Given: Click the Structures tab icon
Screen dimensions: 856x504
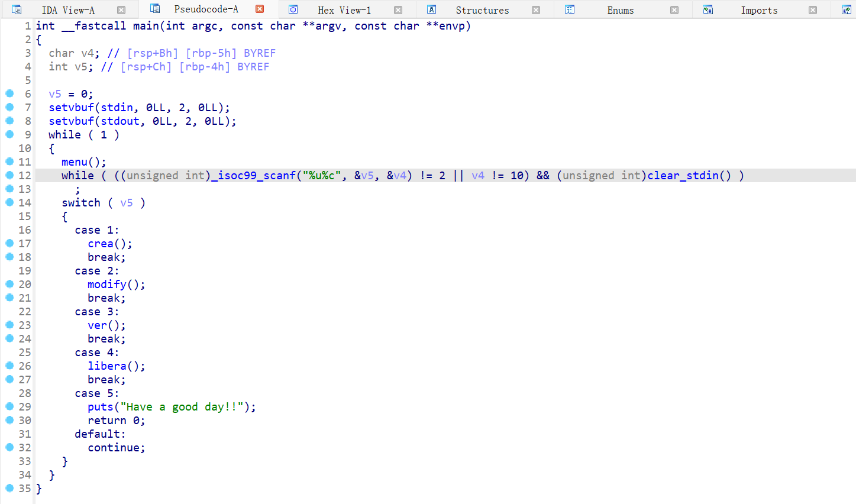Looking at the screenshot, I should tap(432, 9).
